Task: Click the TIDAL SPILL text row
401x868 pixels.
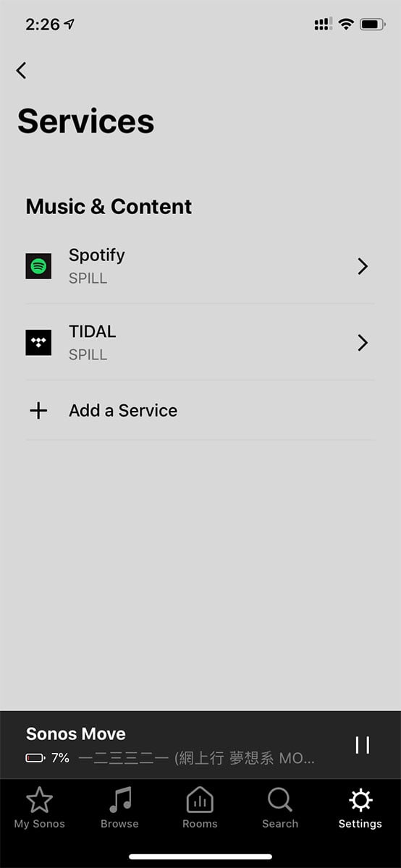Action: [x=200, y=342]
